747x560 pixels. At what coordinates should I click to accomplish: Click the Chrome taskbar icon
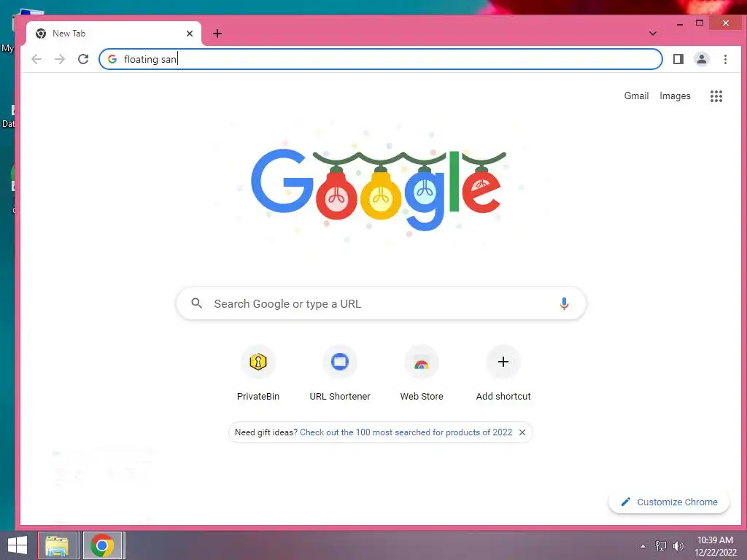(102, 545)
